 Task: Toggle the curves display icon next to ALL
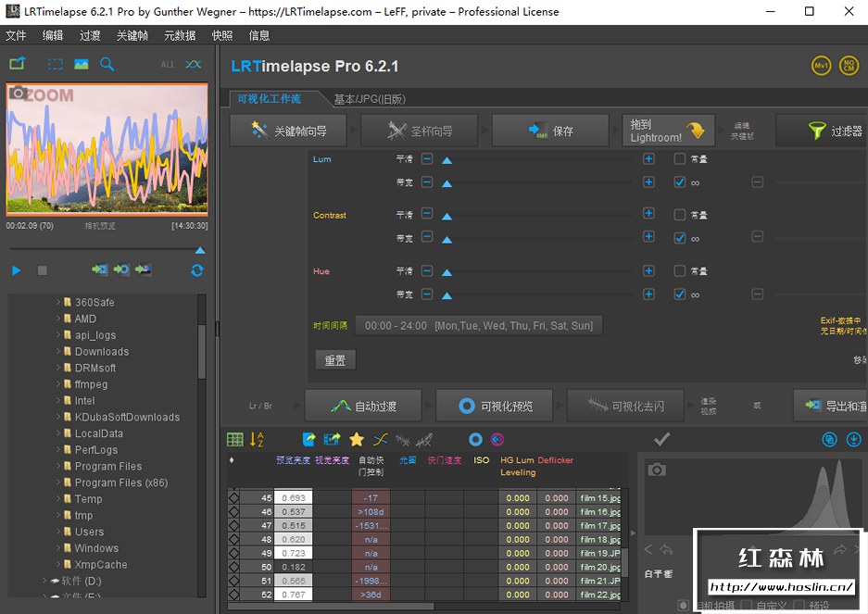[194, 64]
